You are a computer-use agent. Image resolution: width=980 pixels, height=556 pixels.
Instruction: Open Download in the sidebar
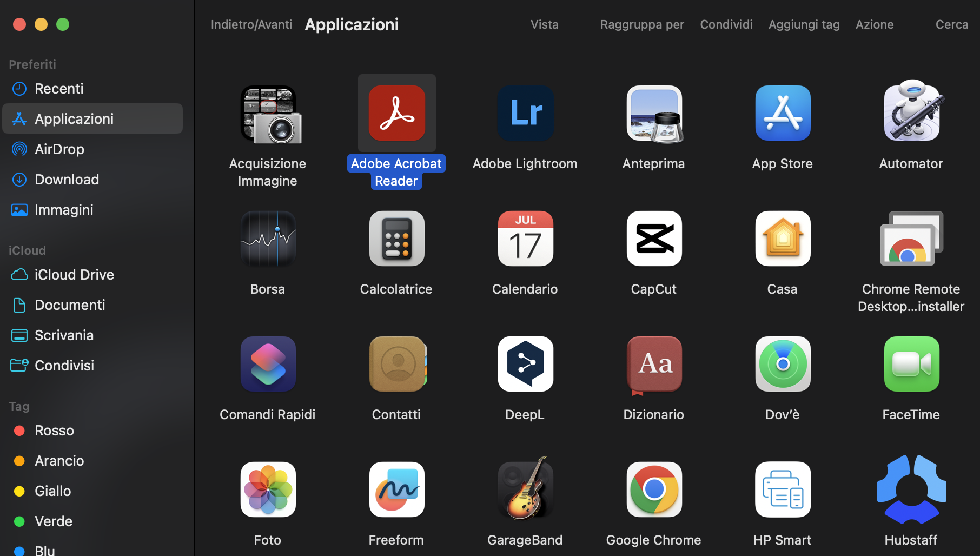point(67,179)
